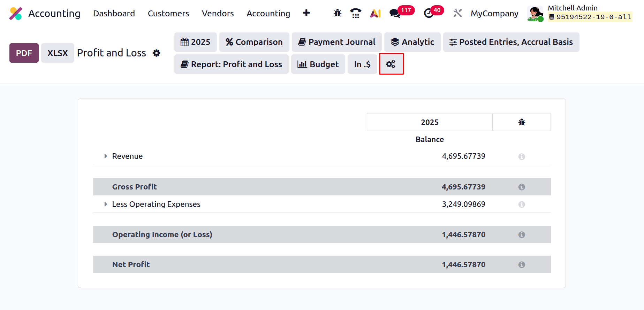Expand the Less Operating Expenses row
This screenshot has height=310, width=644.
click(x=106, y=204)
